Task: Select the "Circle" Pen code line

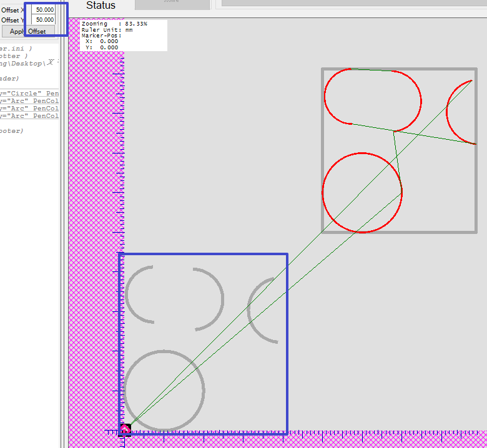Action: click(x=29, y=94)
